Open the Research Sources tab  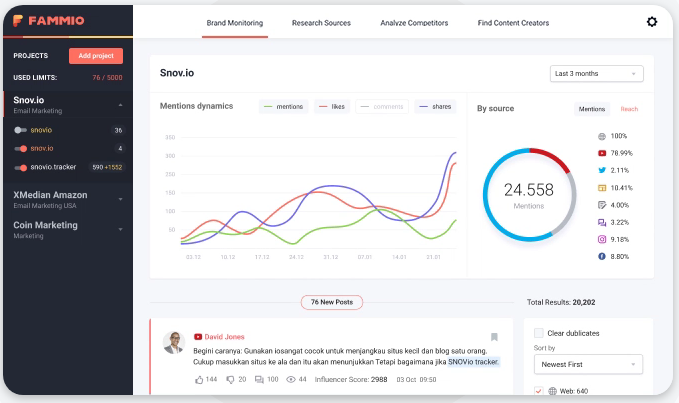(321, 23)
